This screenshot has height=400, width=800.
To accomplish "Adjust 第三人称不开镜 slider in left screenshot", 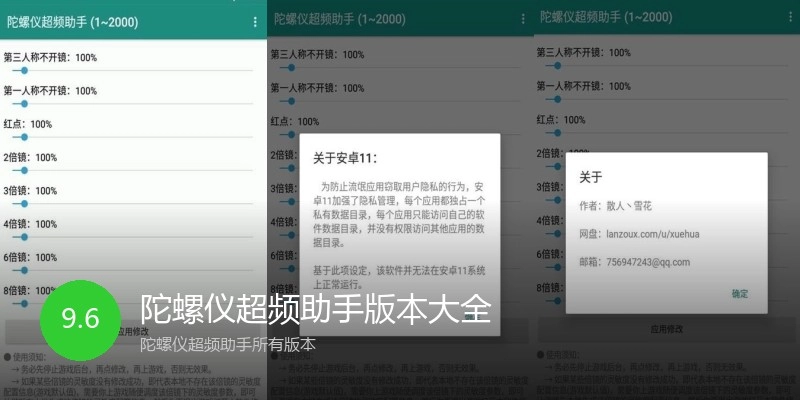I will pos(132,70).
